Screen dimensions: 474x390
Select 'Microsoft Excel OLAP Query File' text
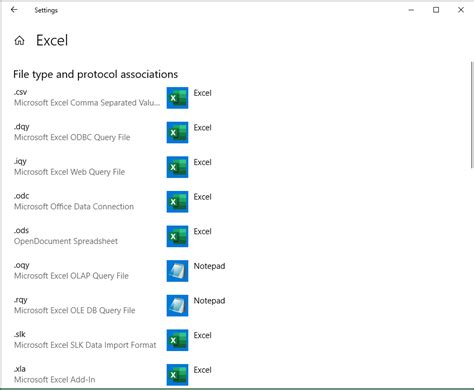coord(71,276)
